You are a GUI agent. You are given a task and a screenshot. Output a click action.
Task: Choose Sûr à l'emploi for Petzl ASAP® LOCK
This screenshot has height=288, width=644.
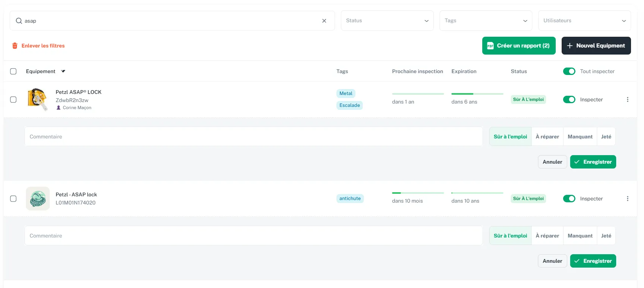[x=510, y=137]
